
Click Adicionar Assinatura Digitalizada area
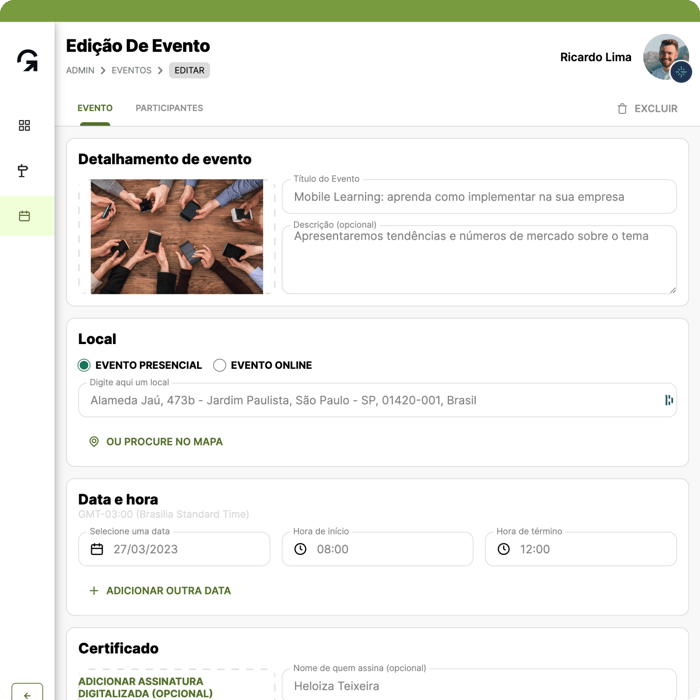click(x=176, y=685)
